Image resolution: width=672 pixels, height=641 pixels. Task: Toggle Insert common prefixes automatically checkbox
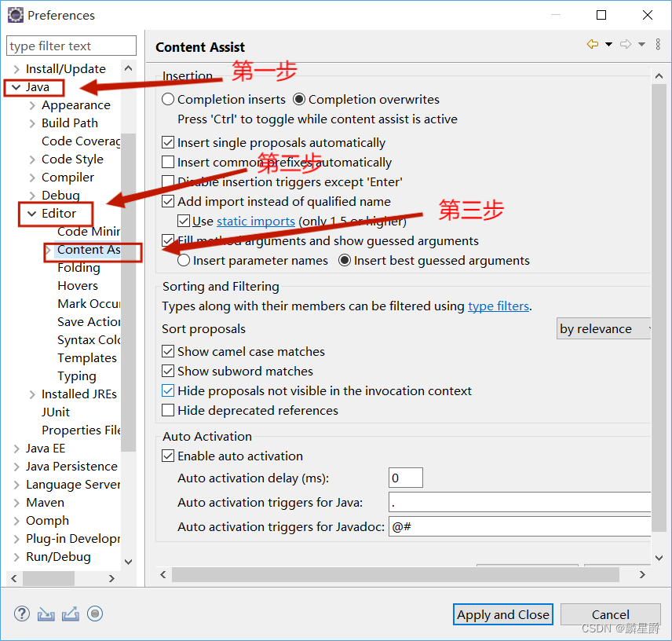pyautogui.click(x=168, y=162)
